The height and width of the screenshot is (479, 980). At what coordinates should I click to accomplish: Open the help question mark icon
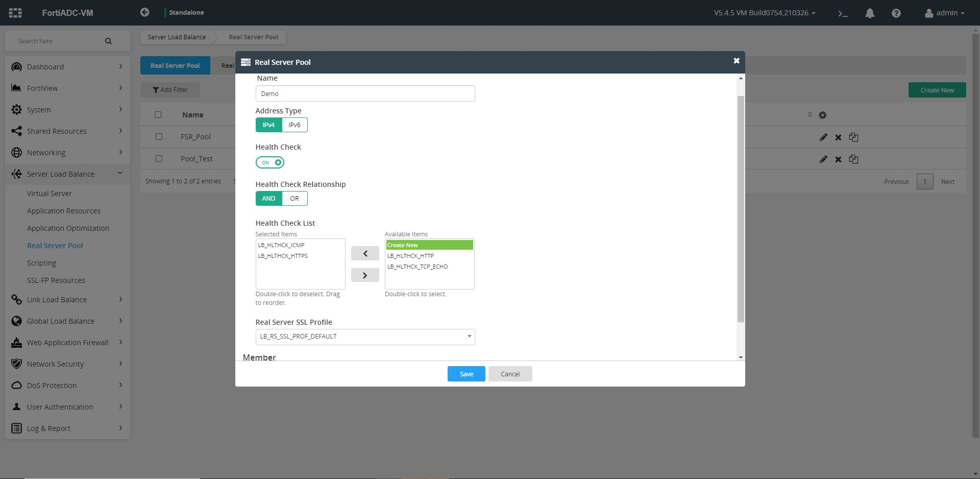[x=896, y=13]
